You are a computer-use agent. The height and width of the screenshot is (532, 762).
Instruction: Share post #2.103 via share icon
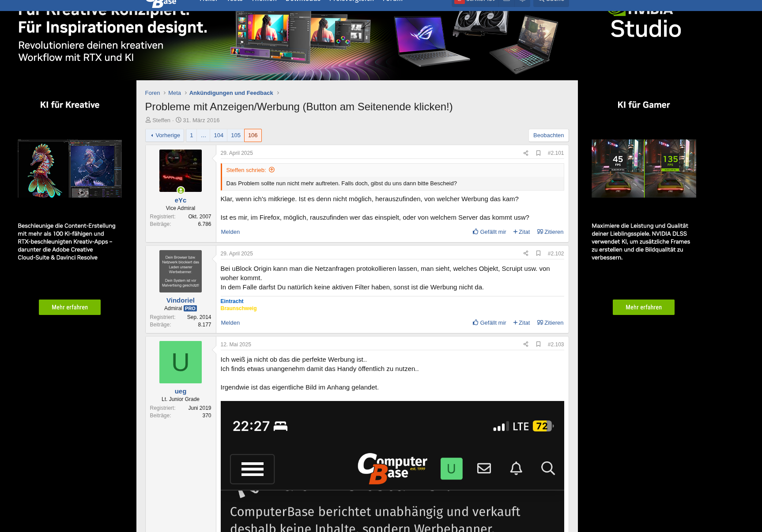[x=526, y=345]
